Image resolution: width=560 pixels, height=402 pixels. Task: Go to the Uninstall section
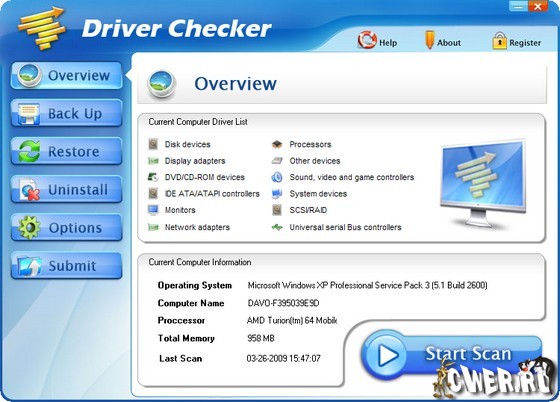[66, 189]
